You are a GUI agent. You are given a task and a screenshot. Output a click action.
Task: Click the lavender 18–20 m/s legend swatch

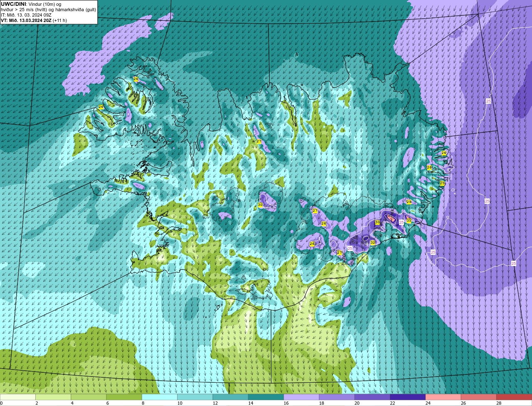pos(337,397)
